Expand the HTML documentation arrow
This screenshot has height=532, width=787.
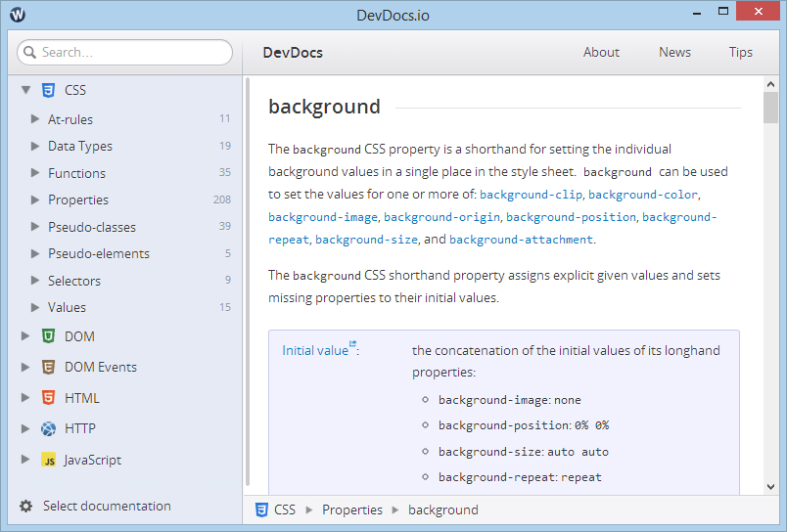[x=25, y=398]
